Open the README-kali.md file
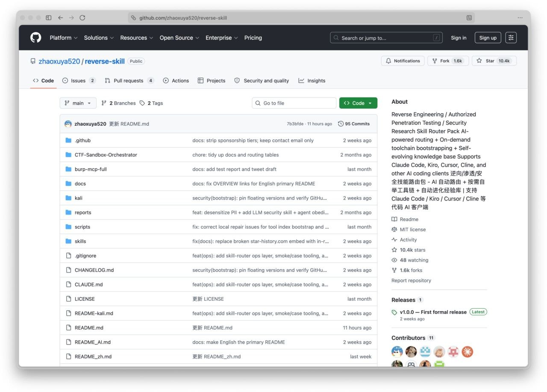This screenshot has width=547, height=392. (x=94, y=313)
